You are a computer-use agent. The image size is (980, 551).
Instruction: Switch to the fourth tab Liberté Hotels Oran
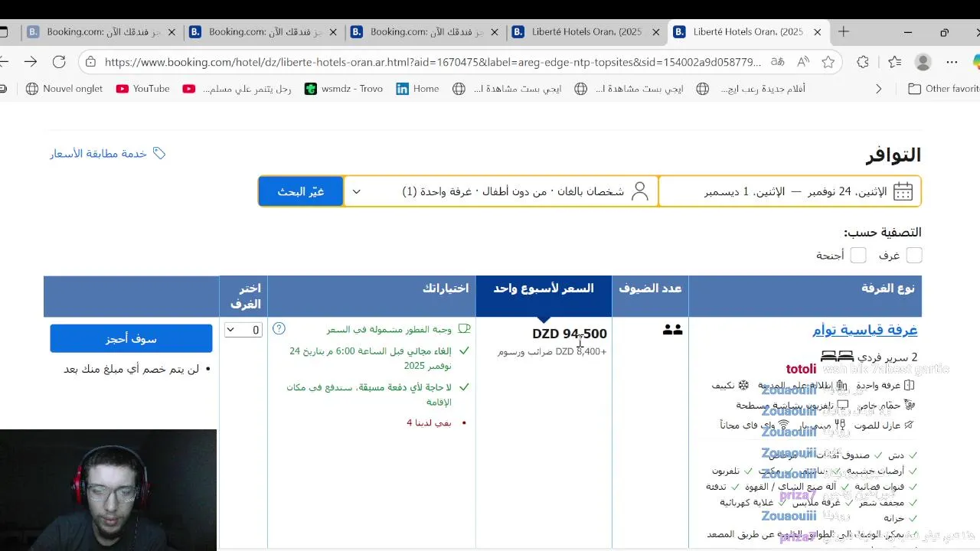(x=586, y=32)
